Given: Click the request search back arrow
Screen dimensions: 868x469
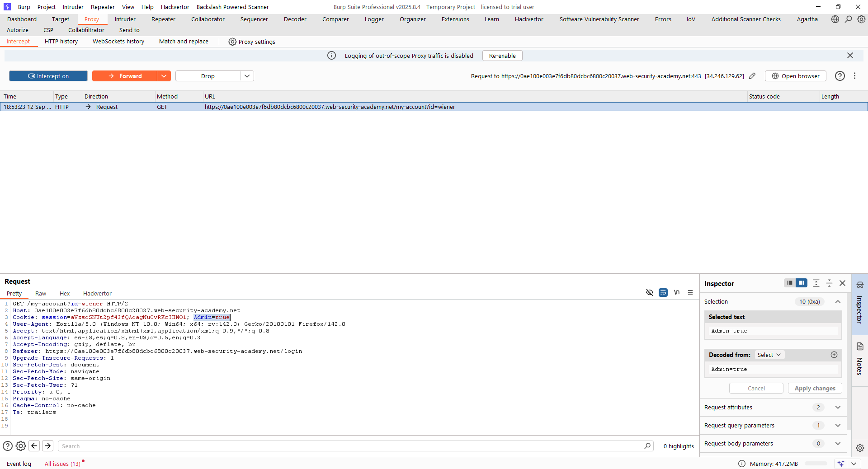Looking at the screenshot, I should pyautogui.click(x=34, y=446).
